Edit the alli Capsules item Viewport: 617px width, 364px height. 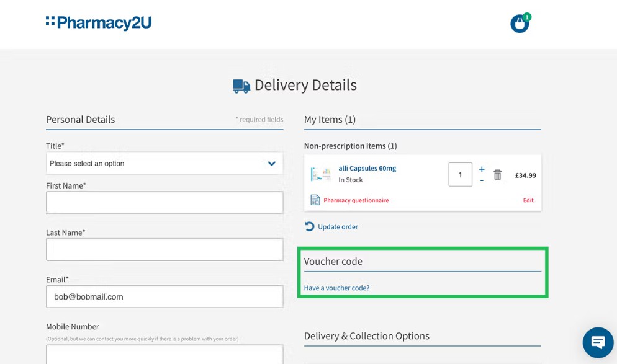(x=528, y=200)
